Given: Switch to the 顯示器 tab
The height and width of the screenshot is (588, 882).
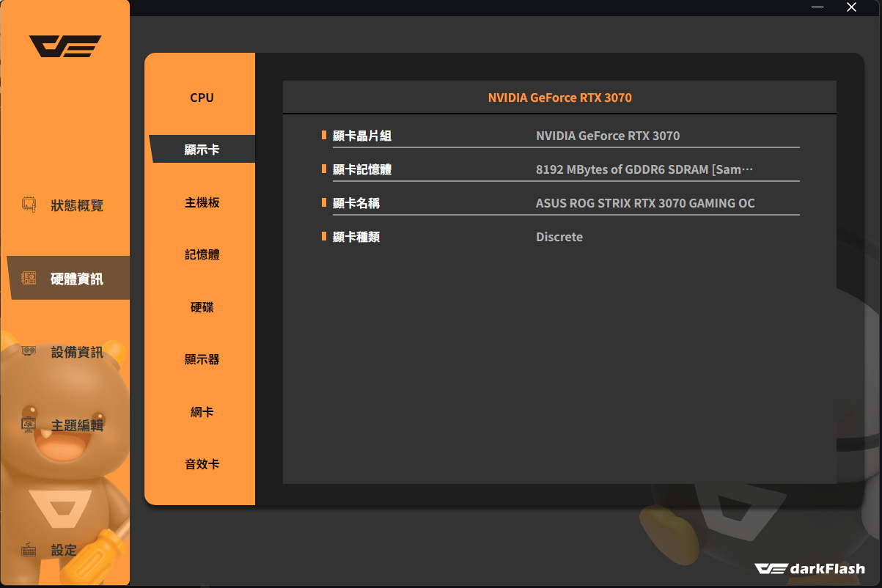Looking at the screenshot, I should [x=202, y=359].
